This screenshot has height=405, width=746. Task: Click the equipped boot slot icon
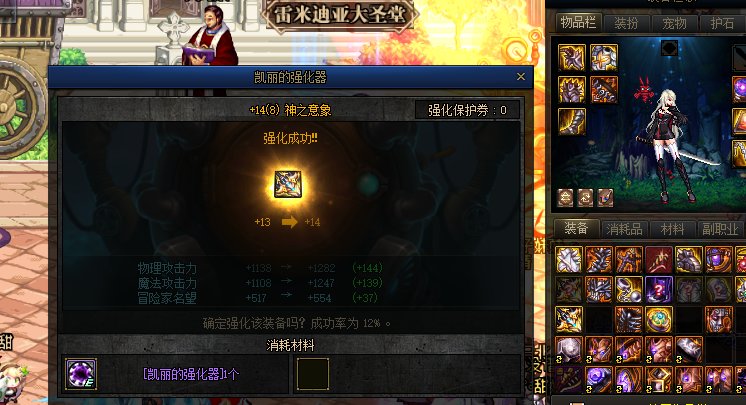pyautogui.click(x=572, y=122)
